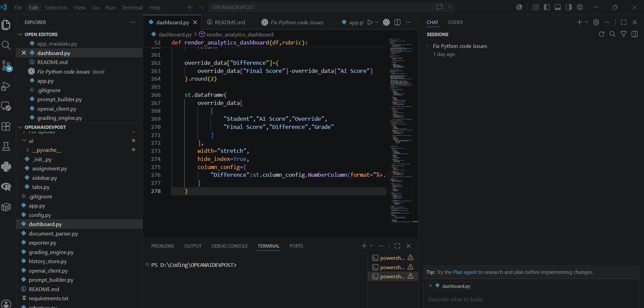The width and height of the screenshot is (644, 308).
Task: Click the Plan agent link
Action: pos(465,272)
